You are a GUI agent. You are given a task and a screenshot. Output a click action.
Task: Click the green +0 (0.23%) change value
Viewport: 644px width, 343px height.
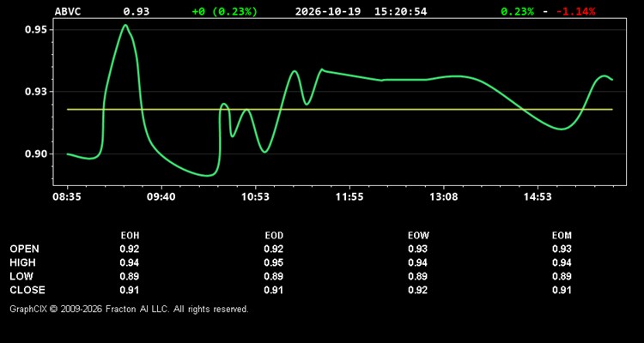[x=225, y=11]
